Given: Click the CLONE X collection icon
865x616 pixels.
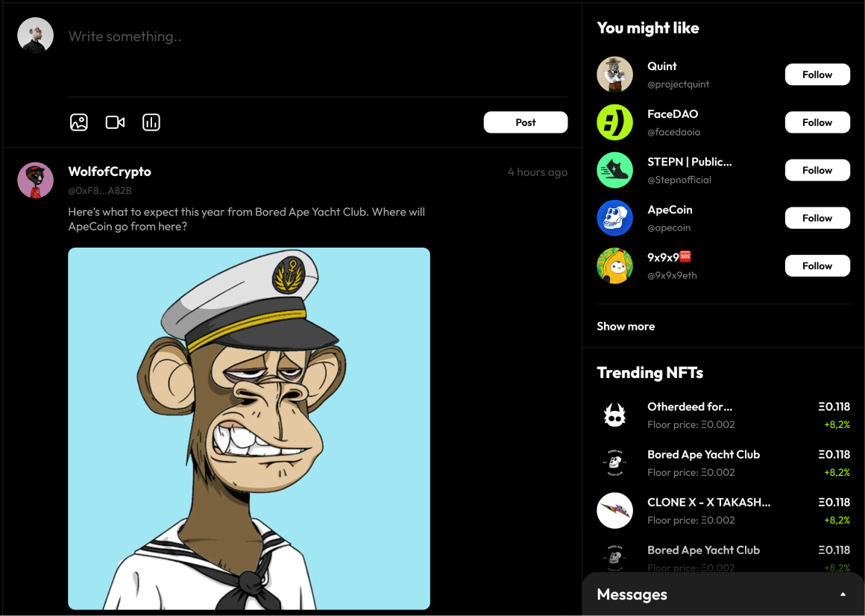Looking at the screenshot, I should pos(615,511).
